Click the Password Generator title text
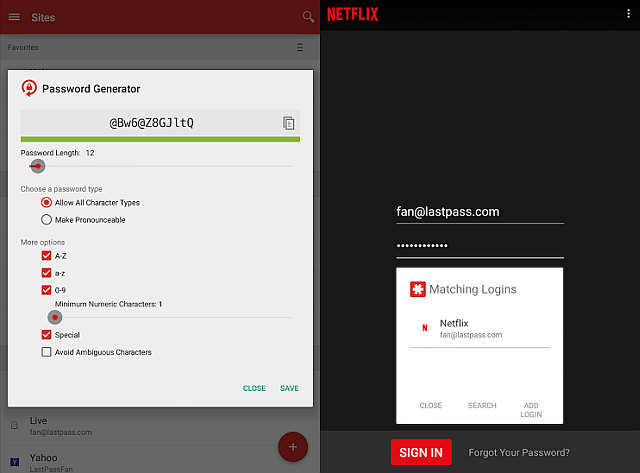Image resolution: width=640 pixels, height=473 pixels. [x=91, y=89]
